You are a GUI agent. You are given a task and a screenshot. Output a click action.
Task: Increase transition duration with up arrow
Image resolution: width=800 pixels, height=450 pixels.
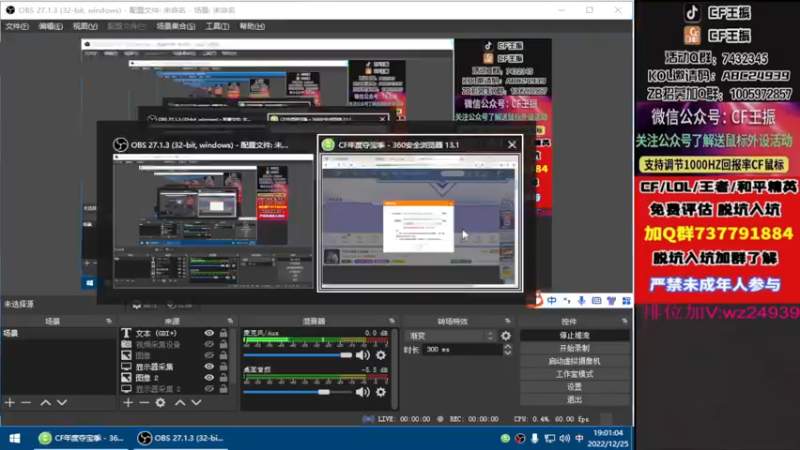(x=508, y=346)
